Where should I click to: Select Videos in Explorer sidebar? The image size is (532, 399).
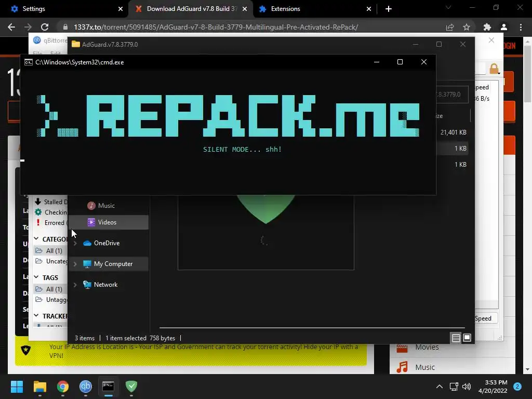pyautogui.click(x=109, y=222)
